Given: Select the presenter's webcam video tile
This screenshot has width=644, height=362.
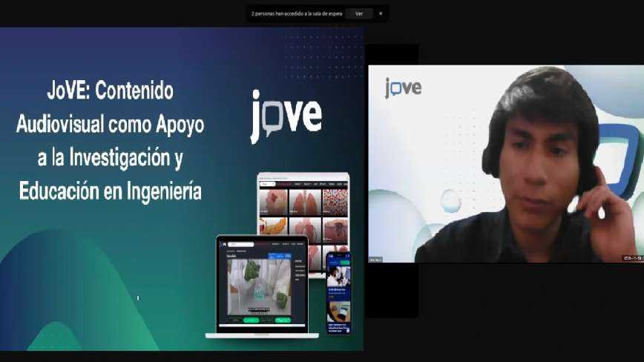Looking at the screenshot, I should 506,164.
